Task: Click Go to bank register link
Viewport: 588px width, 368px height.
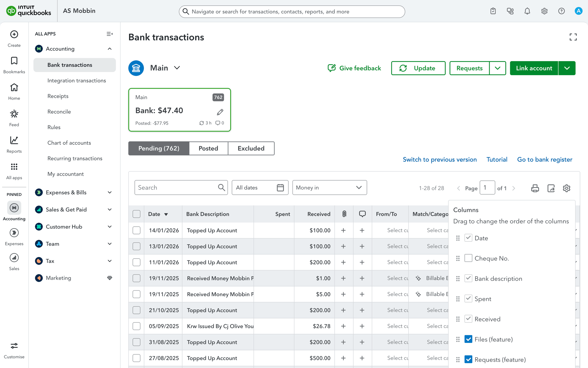Action: click(x=545, y=159)
